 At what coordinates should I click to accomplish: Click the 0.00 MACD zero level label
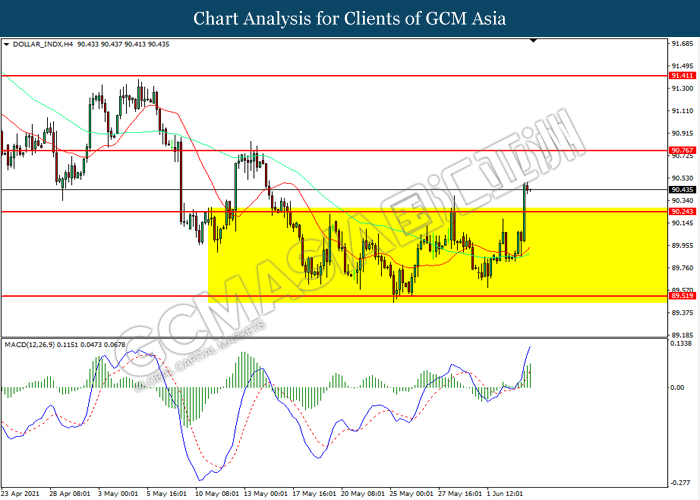pyautogui.click(x=677, y=388)
